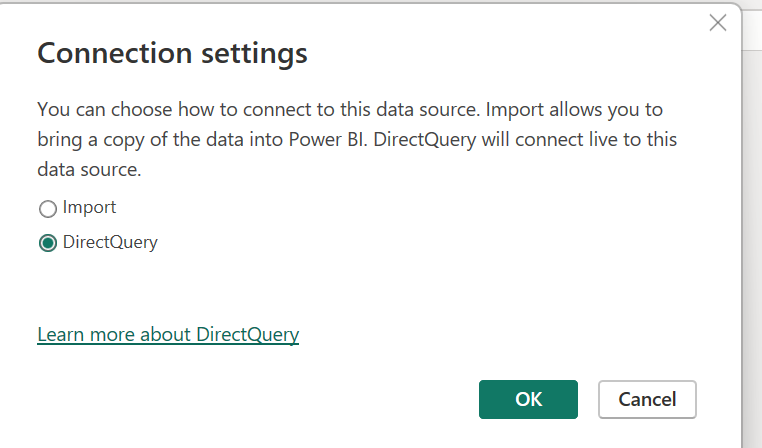The width and height of the screenshot is (762, 448).
Task: Click the empty circle beside Import
Action: click(47, 209)
